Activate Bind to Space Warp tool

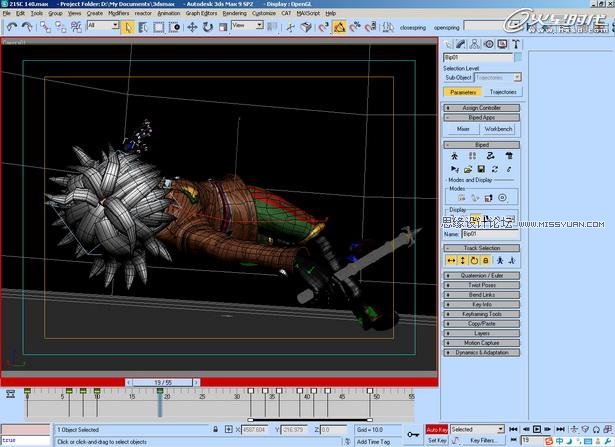pos(76,27)
